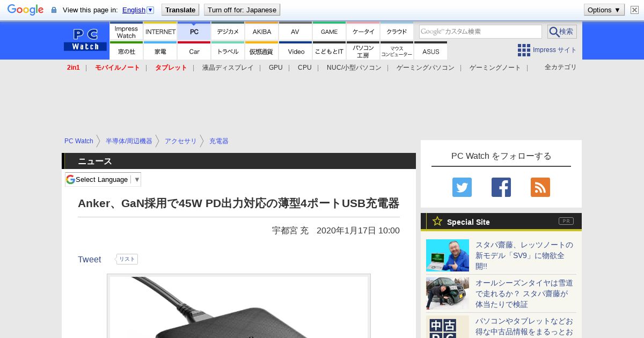Screen dimensions: 644x338
Task: Open the Options dropdown
Action: pos(604,10)
